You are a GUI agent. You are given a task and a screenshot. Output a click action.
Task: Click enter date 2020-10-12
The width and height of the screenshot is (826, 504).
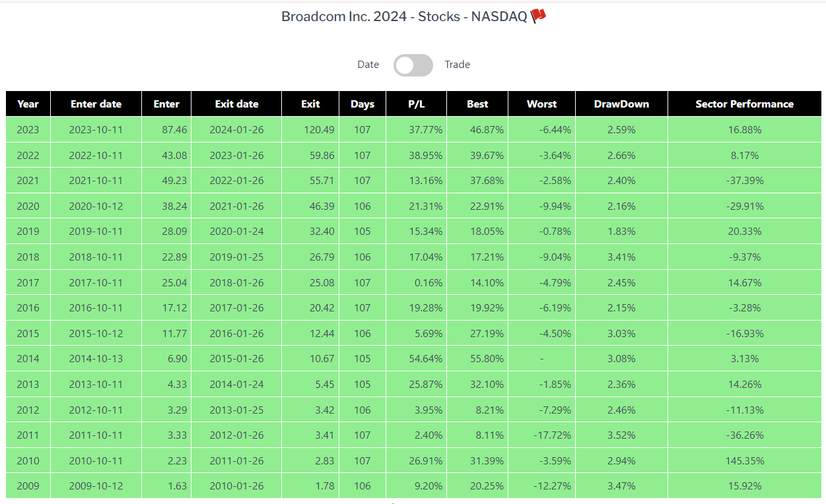[96, 206]
